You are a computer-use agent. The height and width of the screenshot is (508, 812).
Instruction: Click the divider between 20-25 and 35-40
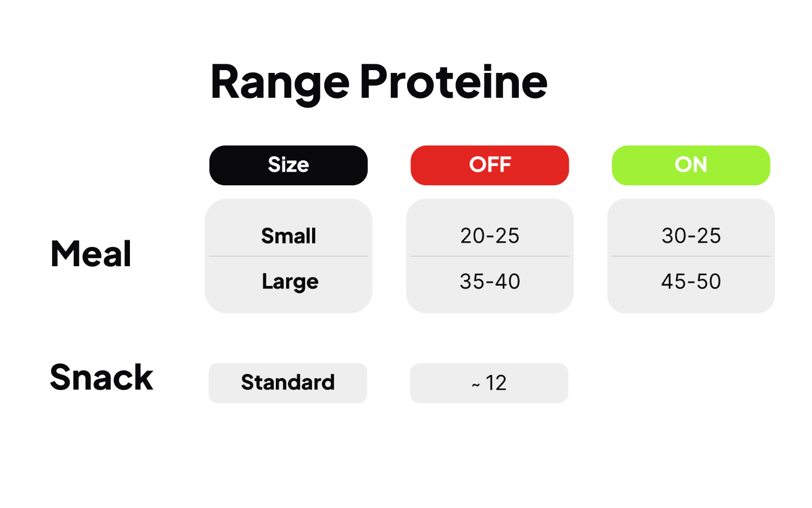click(490, 256)
